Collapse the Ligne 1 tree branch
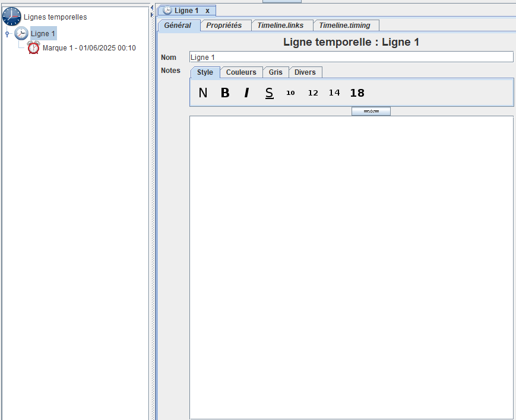 (6, 33)
